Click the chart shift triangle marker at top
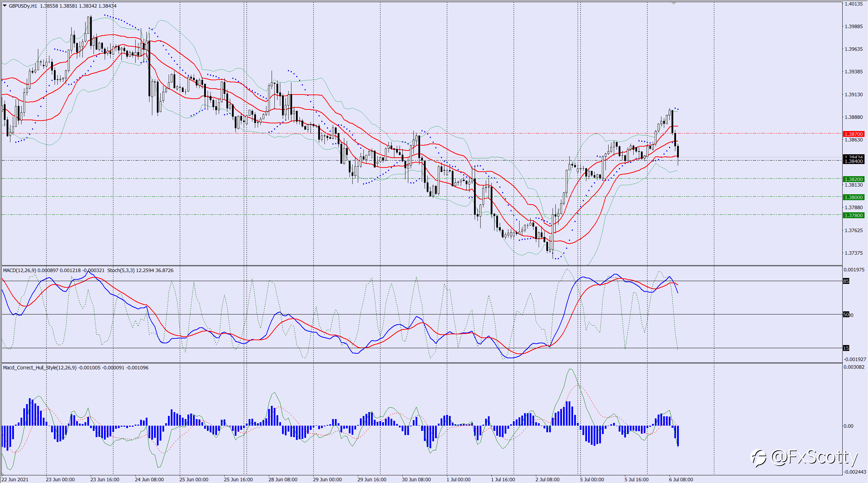868x483 pixels. (674, 3)
